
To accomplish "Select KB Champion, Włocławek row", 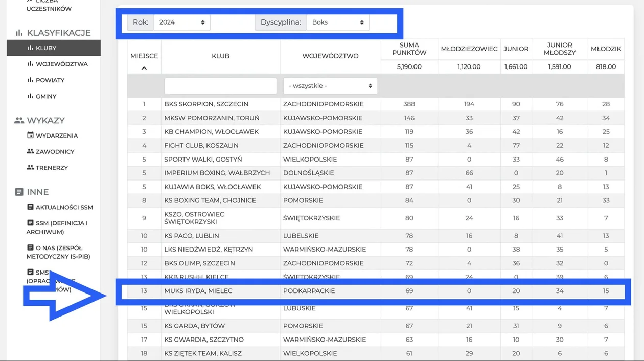I will [376, 132].
